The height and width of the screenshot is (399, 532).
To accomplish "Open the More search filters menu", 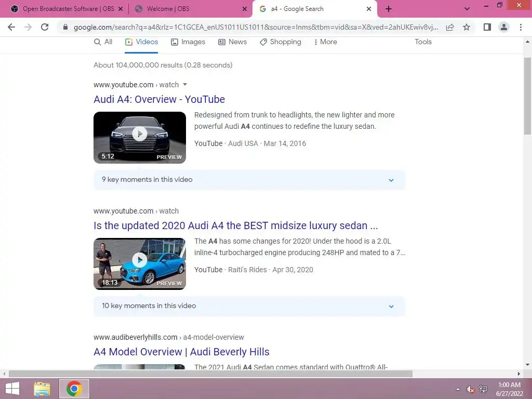I will [x=325, y=42].
